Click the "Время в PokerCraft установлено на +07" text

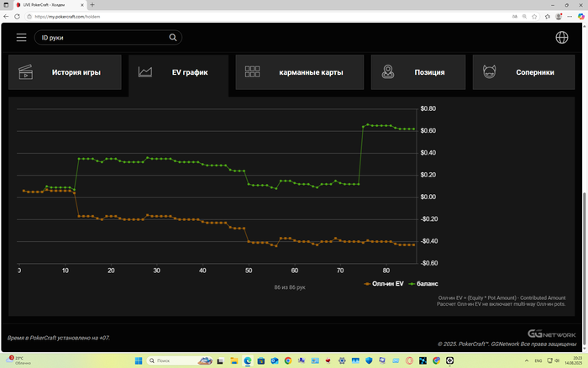[59, 338]
